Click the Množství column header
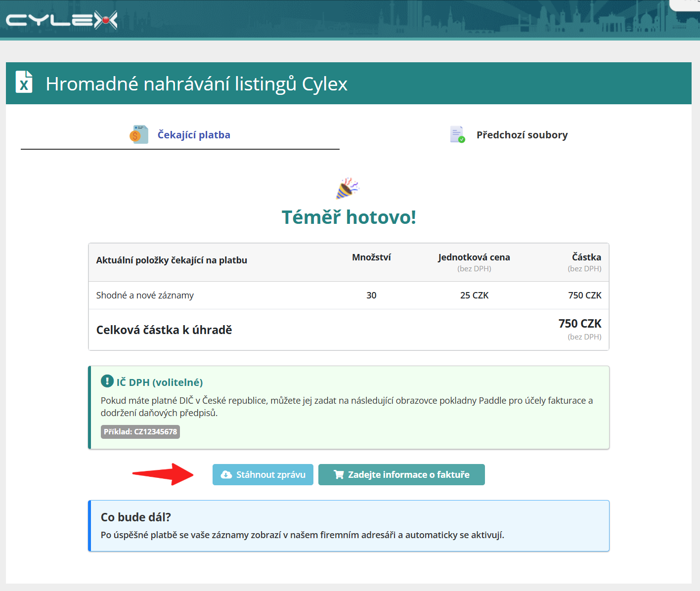700x591 pixels. pos(371,257)
